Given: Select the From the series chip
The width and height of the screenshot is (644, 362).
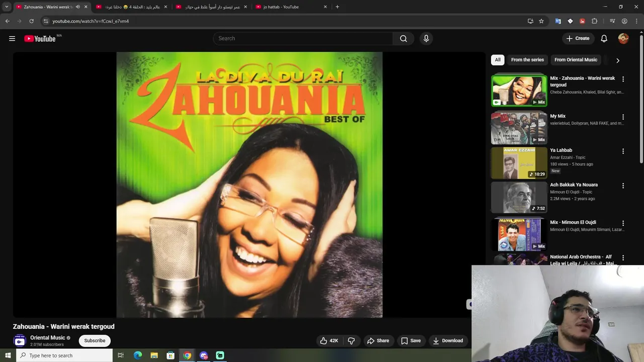Looking at the screenshot, I should [x=527, y=60].
